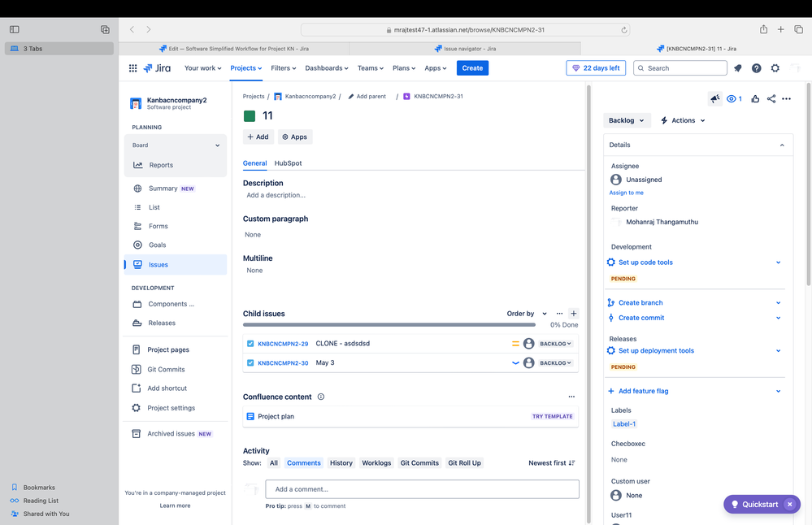Open Components in sidebar
The width and height of the screenshot is (812, 525).
pos(171,304)
